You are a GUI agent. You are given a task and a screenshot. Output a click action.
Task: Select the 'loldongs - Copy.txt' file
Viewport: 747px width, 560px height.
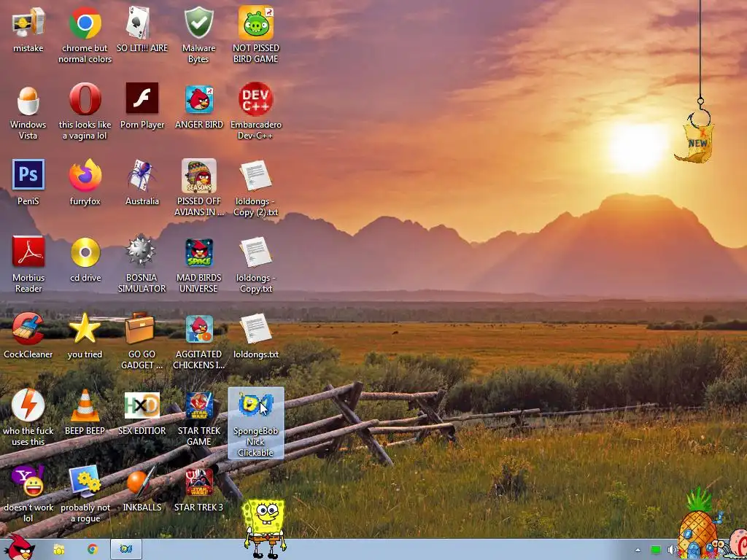click(256, 252)
